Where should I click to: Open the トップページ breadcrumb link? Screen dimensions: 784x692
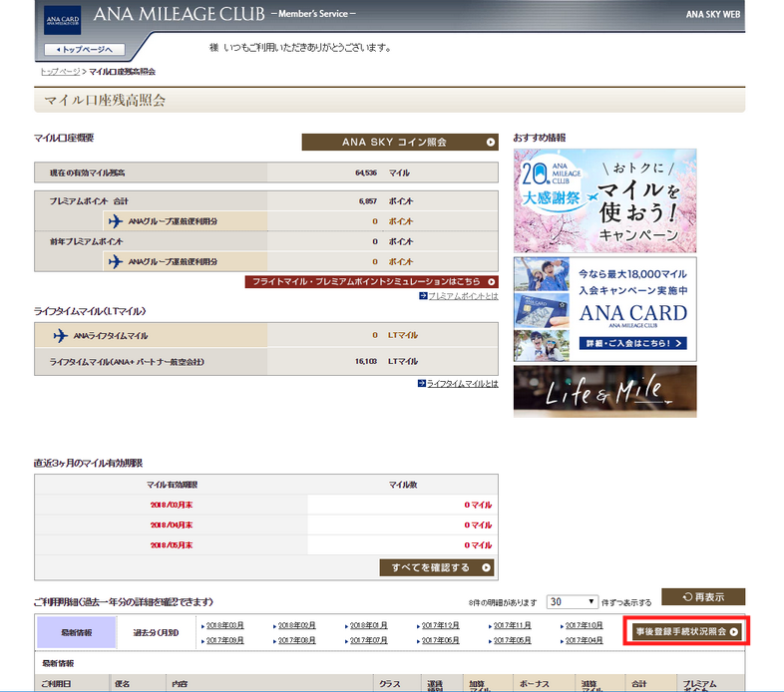coord(60,72)
